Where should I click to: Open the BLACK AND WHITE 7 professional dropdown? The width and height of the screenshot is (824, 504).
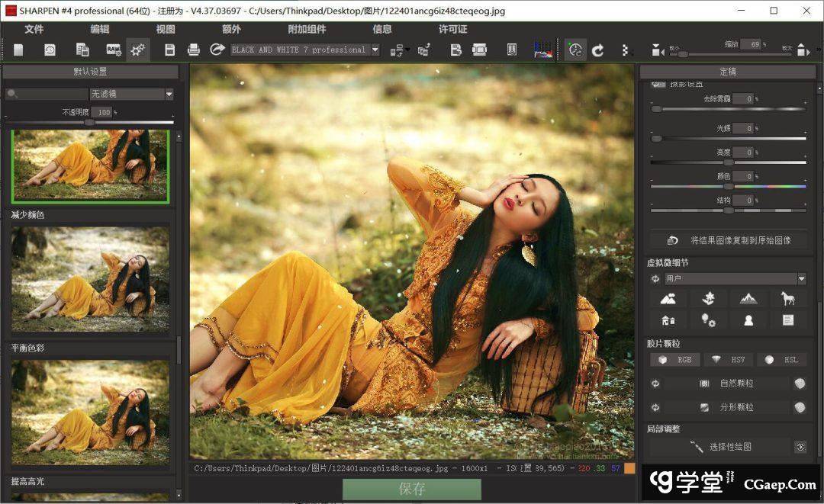click(x=375, y=50)
